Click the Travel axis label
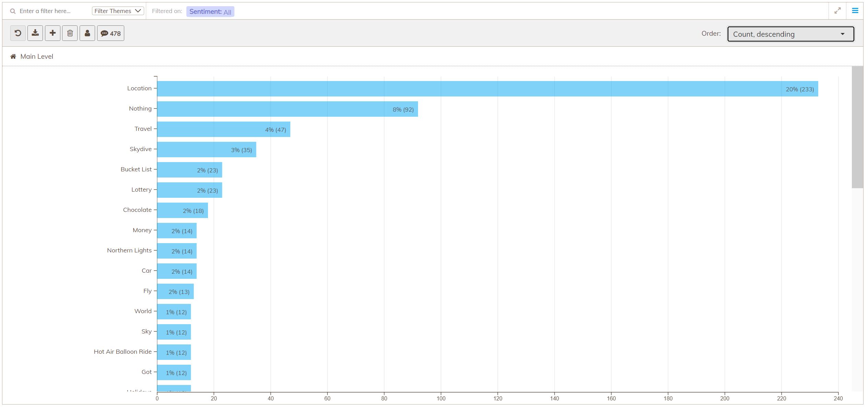Image resolution: width=868 pixels, height=409 pixels. [143, 129]
